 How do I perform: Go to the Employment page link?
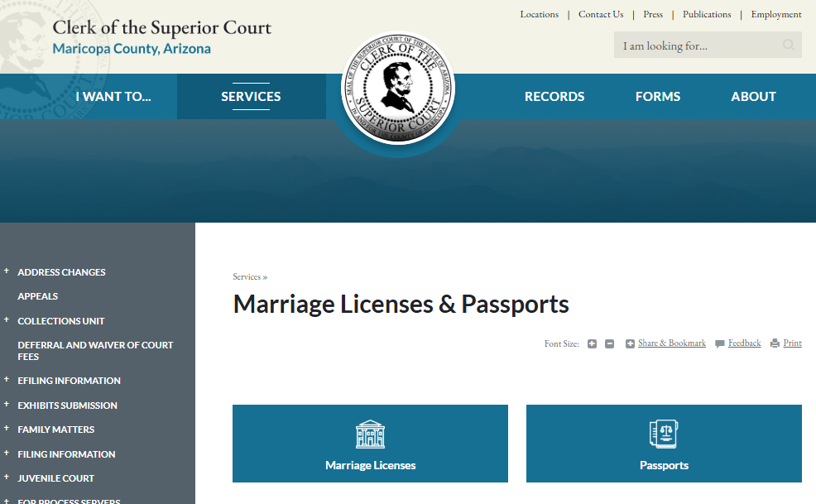pyautogui.click(x=776, y=14)
